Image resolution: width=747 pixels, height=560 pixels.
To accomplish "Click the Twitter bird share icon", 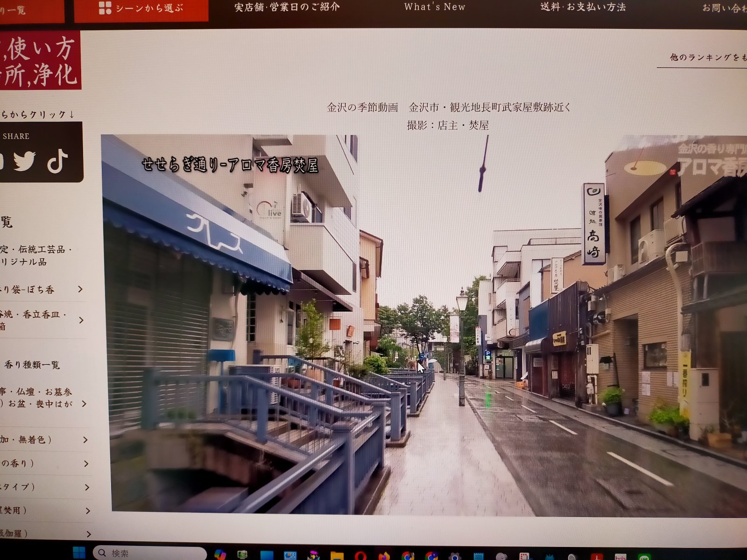I will tap(24, 161).
